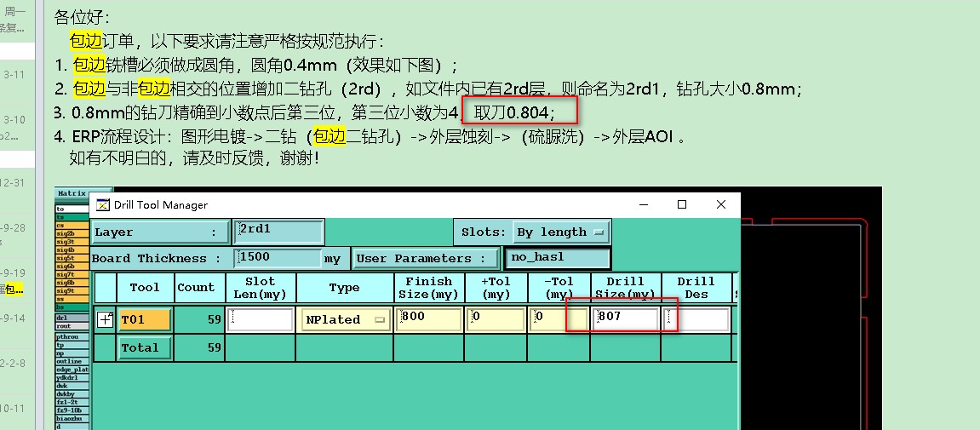Select the 'to' layer in Matrix list
This screenshot has width=980, height=430.
pos(72,209)
